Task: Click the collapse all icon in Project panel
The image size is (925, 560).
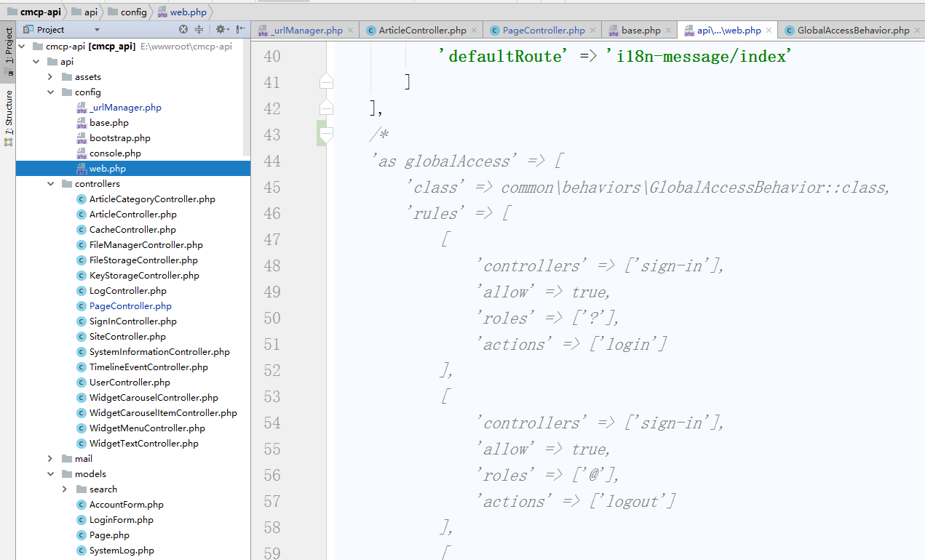Action: 199,30
